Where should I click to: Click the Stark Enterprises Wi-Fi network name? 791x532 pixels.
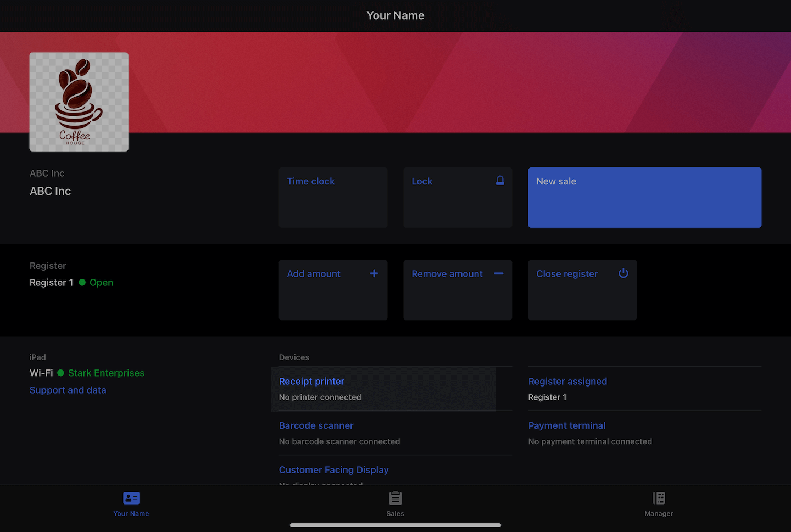(106, 373)
